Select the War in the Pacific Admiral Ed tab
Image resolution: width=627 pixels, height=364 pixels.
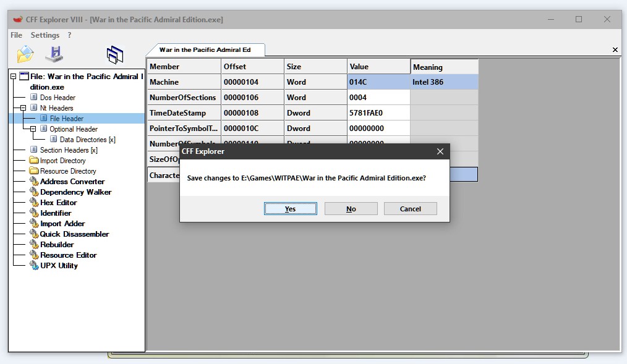205,50
